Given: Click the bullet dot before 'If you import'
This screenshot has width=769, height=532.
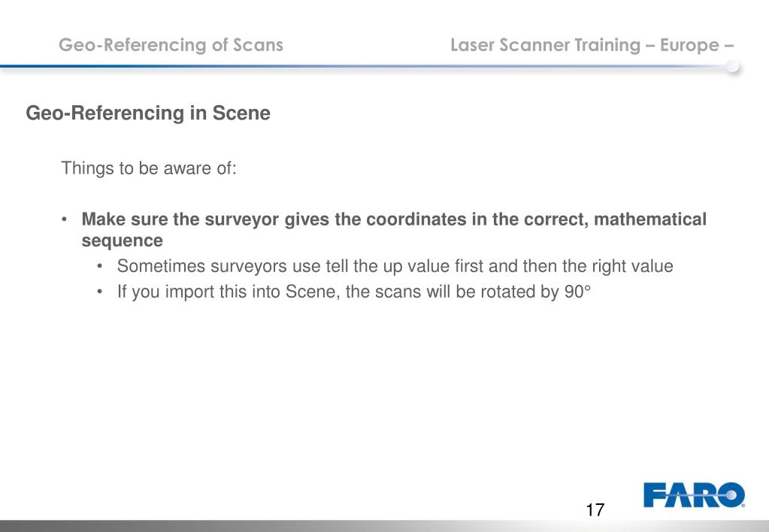Looking at the screenshot, I should pyautogui.click(x=99, y=292).
